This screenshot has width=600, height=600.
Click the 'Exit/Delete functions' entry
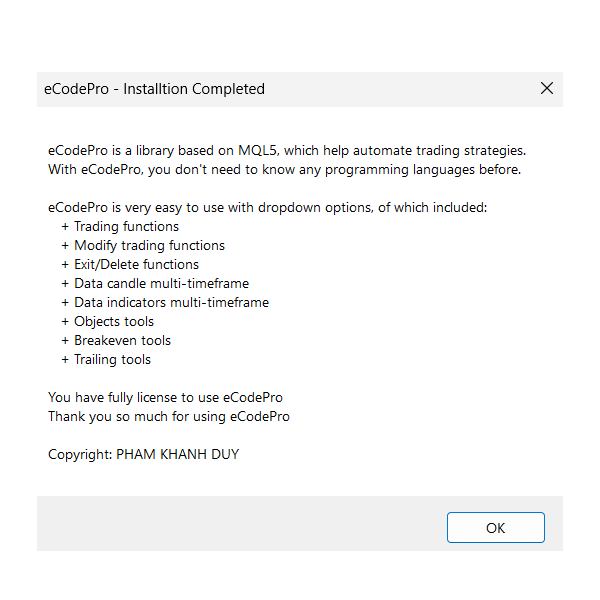click(130, 264)
